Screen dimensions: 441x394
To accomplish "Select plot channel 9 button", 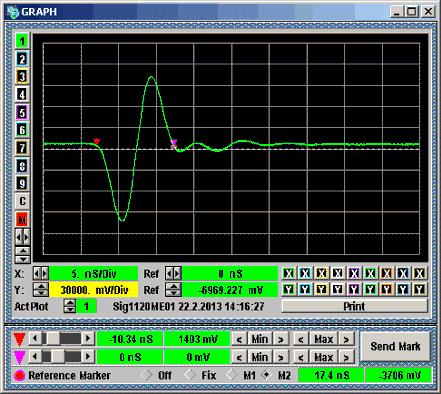I will click(22, 183).
